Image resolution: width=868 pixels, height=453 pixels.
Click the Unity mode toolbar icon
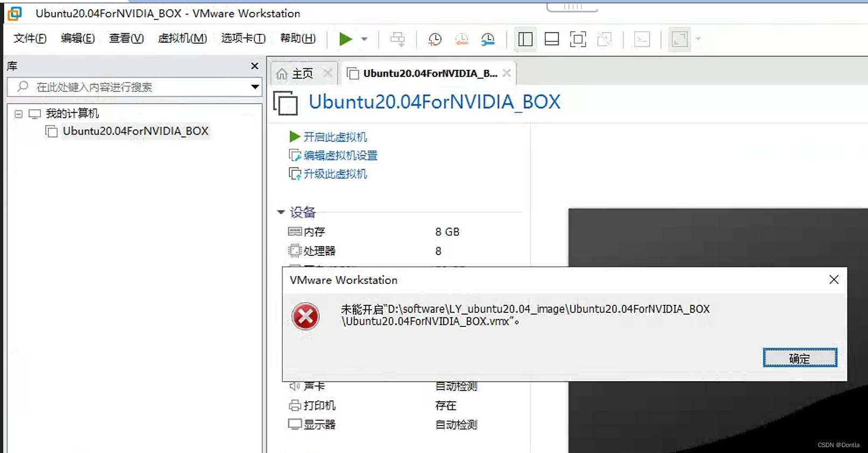coord(605,39)
